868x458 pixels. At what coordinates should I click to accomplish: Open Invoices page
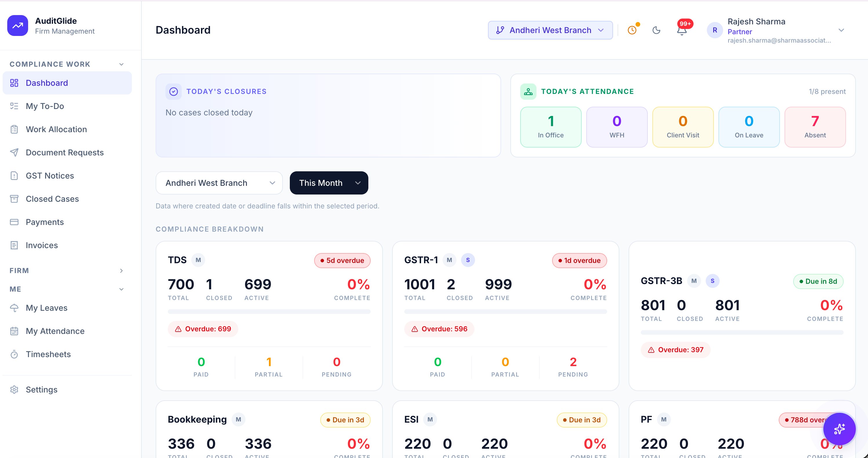click(68, 245)
